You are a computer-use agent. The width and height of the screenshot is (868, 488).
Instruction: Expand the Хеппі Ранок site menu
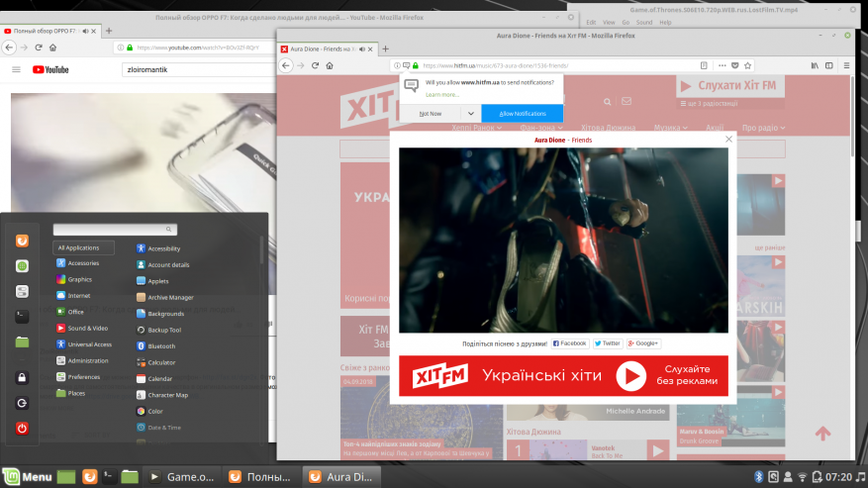pyautogui.click(x=477, y=128)
